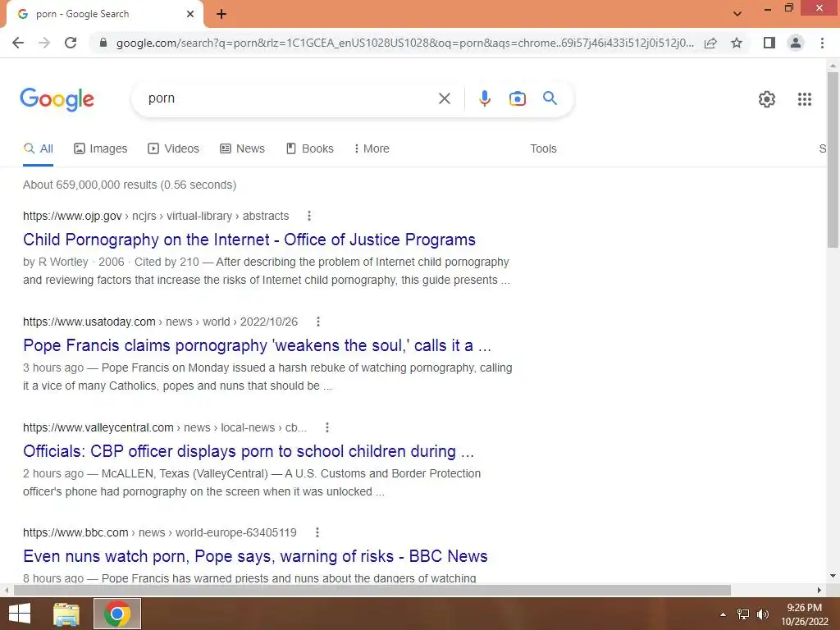Click the volume speaker tray icon
The image size is (840, 630).
[762, 614]
